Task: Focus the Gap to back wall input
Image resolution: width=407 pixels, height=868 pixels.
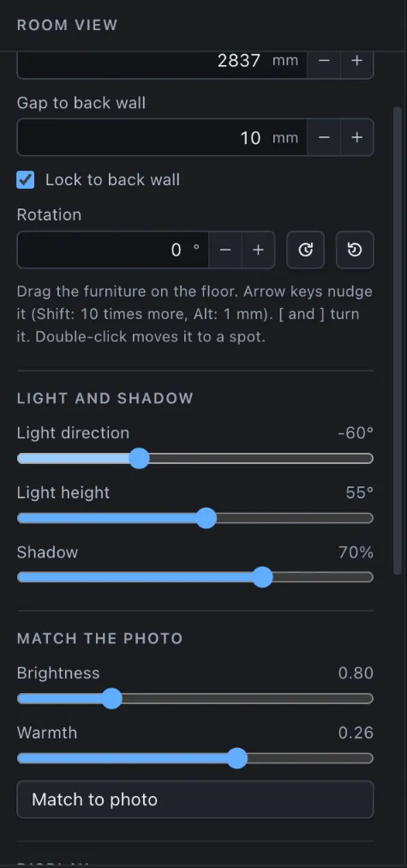Action: [x=162, y=137]
